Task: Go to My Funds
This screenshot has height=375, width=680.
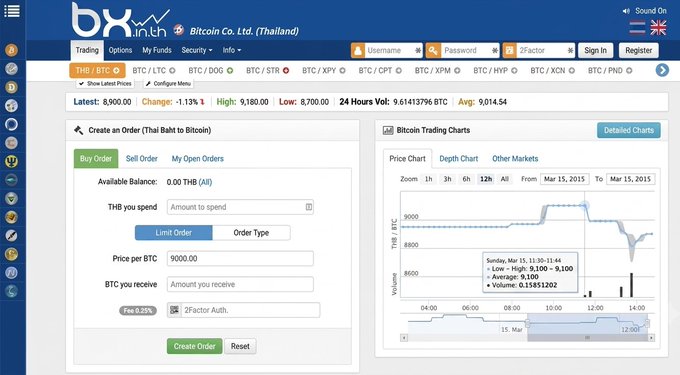Action: 157,50
